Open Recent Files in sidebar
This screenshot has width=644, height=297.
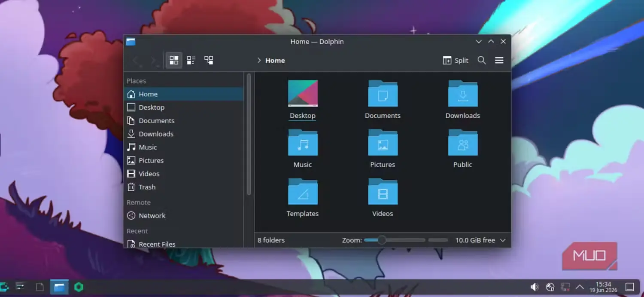(184, 244)
